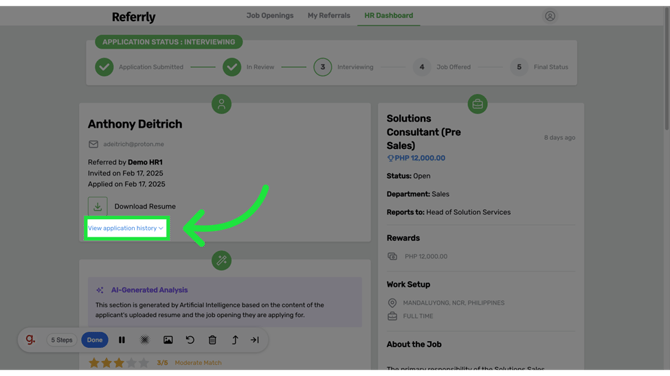Click Application Submitted checkmark step
Viewport: 670px width, 376px height.
104,67
